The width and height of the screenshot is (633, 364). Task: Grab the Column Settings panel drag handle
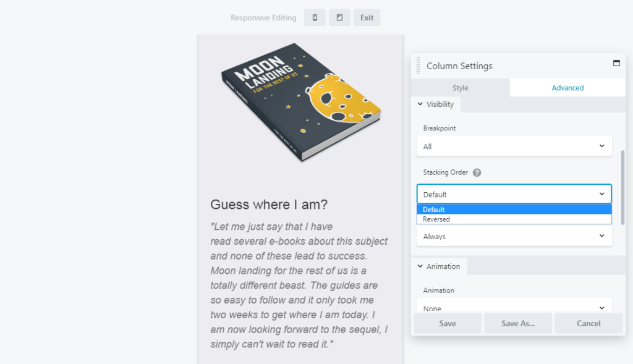click(418, 66)
